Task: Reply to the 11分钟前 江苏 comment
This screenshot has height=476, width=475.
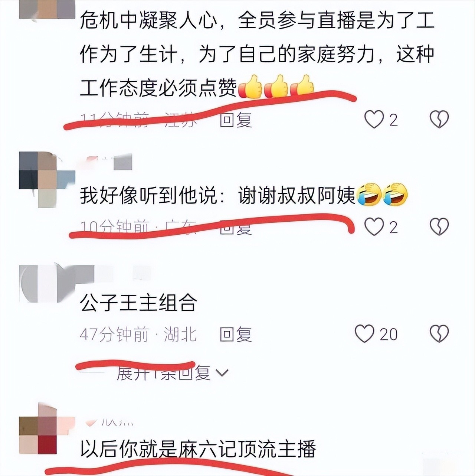Action: 236,120
